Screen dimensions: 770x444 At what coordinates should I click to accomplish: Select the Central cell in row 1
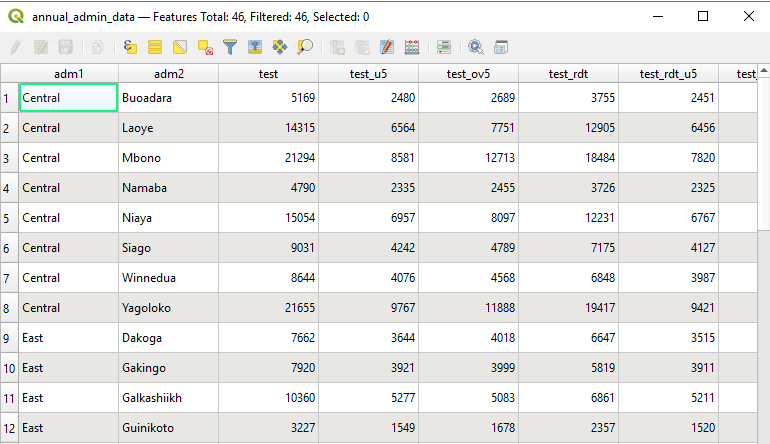click(x=68, y=98)
